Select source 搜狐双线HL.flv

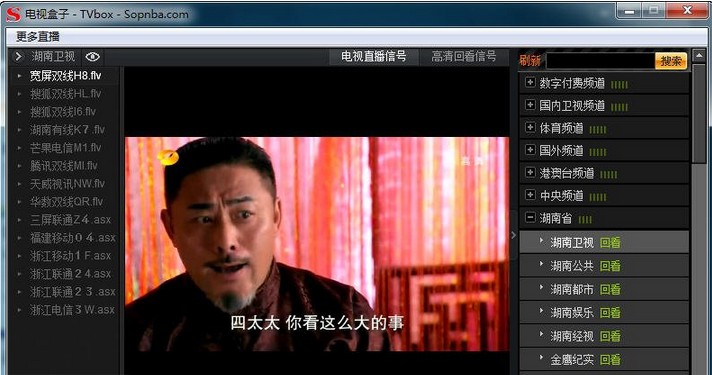pyautogui.click(x=65, y=94)
